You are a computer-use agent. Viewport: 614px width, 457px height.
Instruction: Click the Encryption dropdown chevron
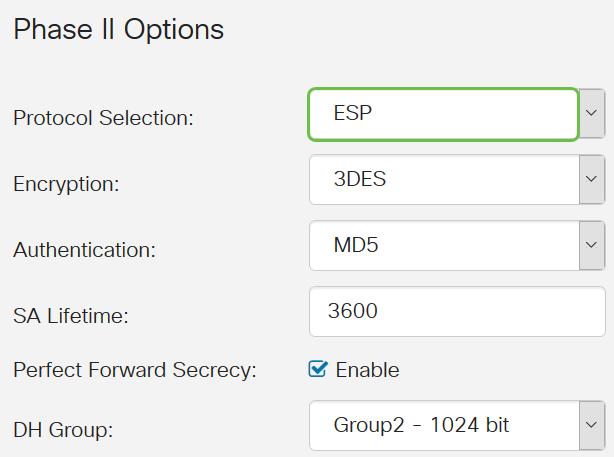pos(592,181)
